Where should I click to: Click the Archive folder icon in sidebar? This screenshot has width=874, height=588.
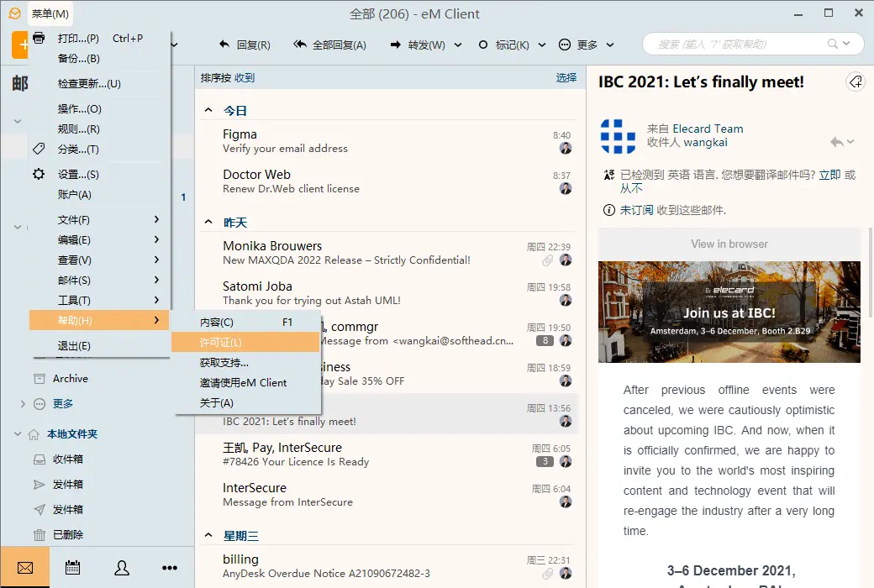(39, 379)
